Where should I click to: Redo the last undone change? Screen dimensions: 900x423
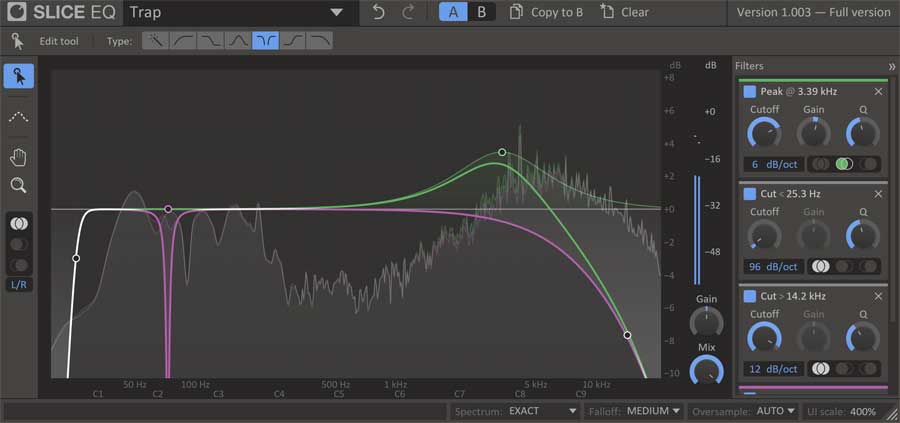tap(408, 12)
